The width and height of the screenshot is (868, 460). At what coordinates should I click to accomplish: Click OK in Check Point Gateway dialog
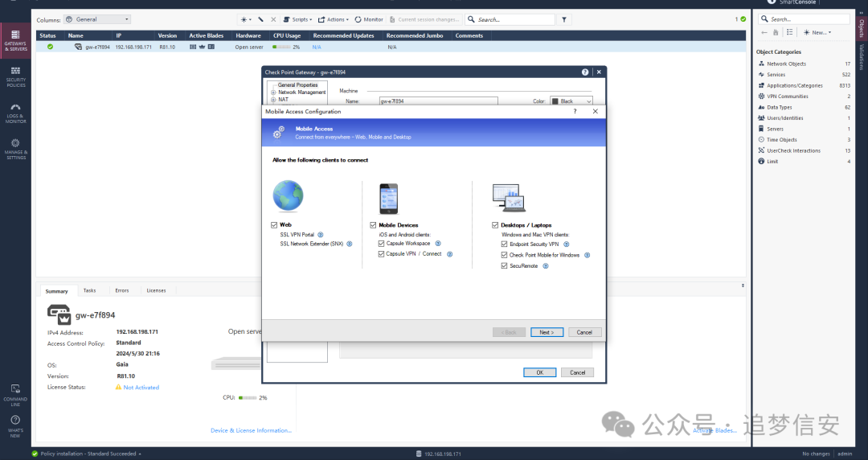click(x=540, y=372)
